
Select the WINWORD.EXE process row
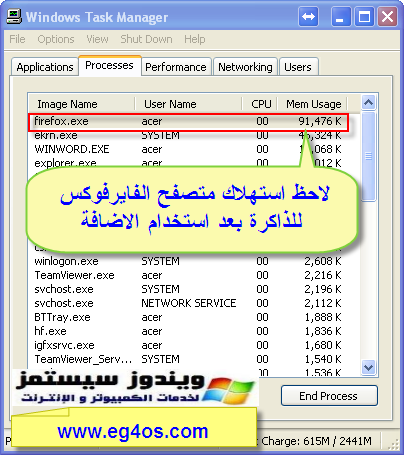(x=188, y=149)
